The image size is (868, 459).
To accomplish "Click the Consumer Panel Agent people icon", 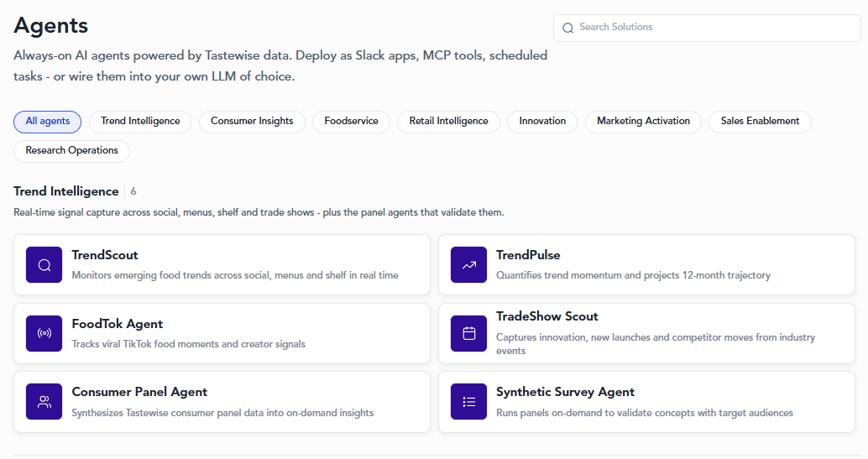I will tap(44, 401).
